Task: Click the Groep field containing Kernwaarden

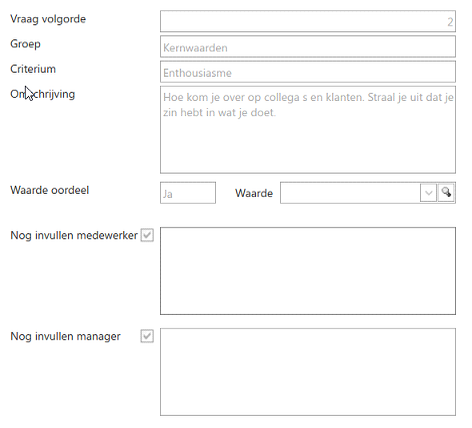Action: (308, 47)
